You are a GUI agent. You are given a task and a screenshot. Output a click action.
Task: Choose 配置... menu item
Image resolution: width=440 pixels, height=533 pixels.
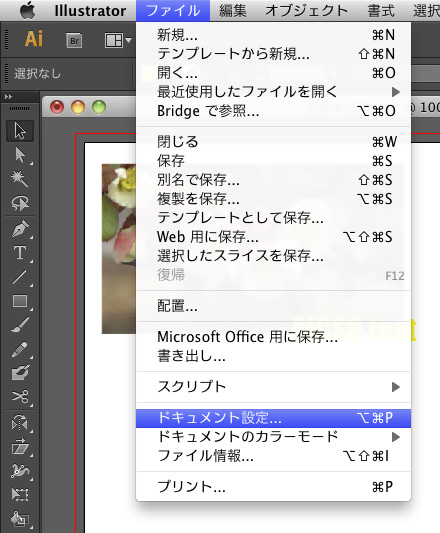[x=273, y=306]
